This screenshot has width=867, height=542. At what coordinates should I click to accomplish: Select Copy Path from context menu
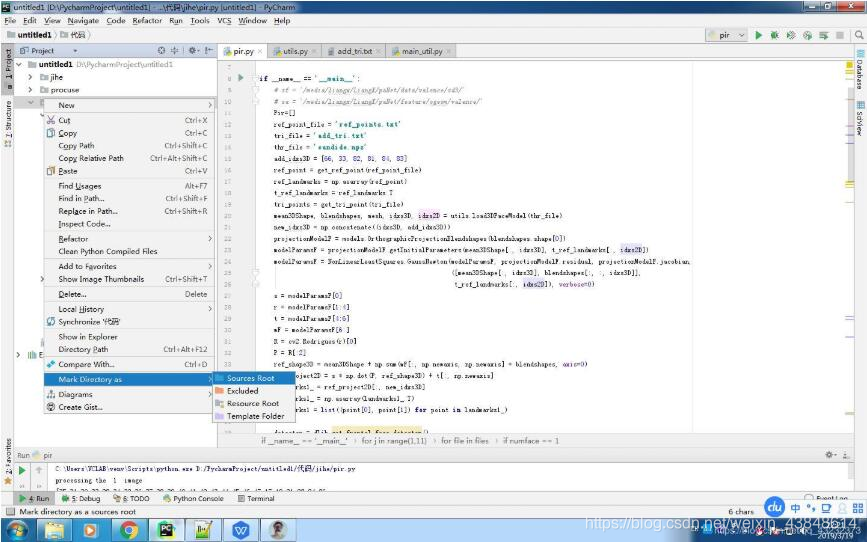point(128,145)
